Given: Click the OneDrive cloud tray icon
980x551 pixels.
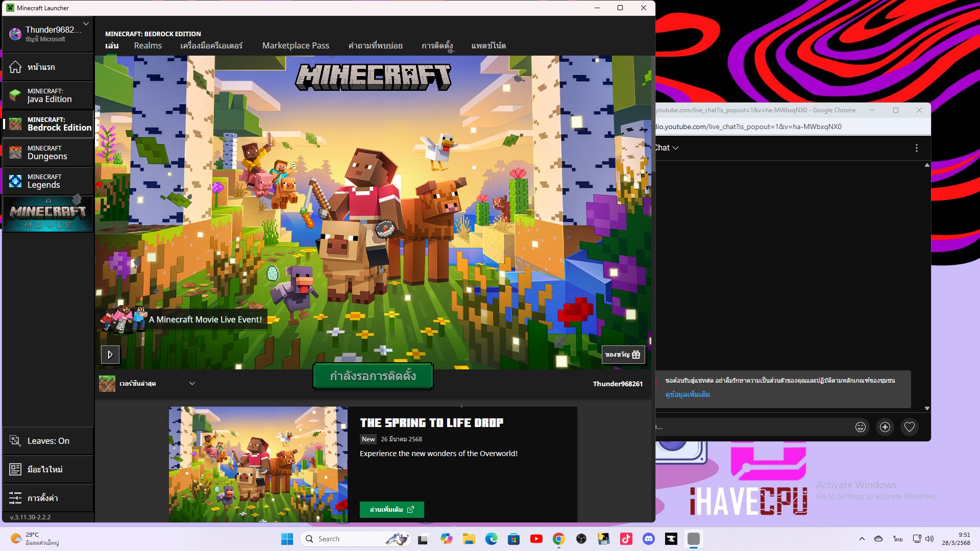Looking at the screenshot, I should coord(878,539).
